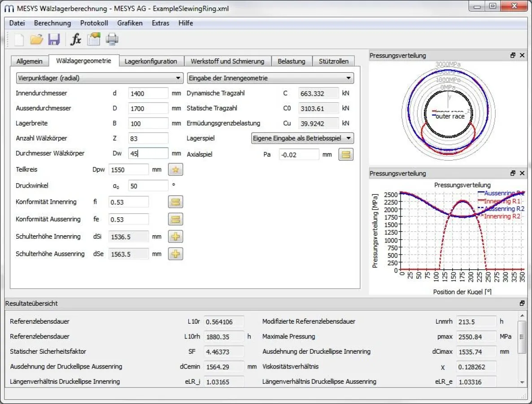Click the button next to the Axialspiel field
This screenshot has height=404, width=532.
pos(346,154)
